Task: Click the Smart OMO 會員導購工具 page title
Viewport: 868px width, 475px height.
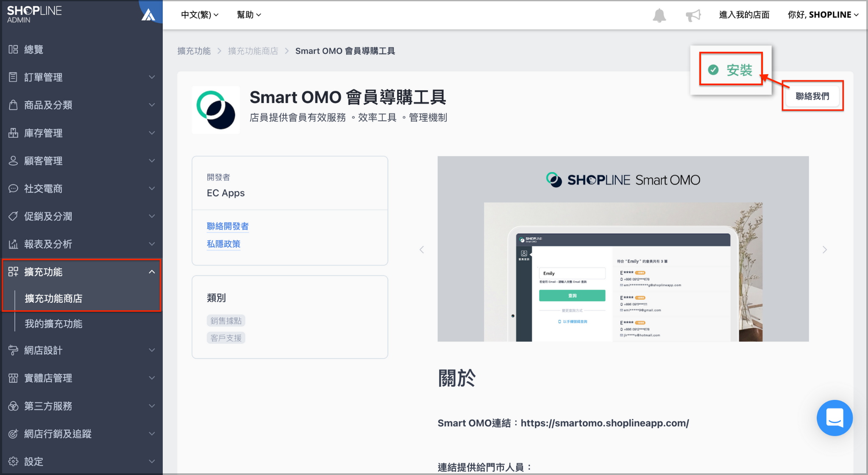Action: 348,98
